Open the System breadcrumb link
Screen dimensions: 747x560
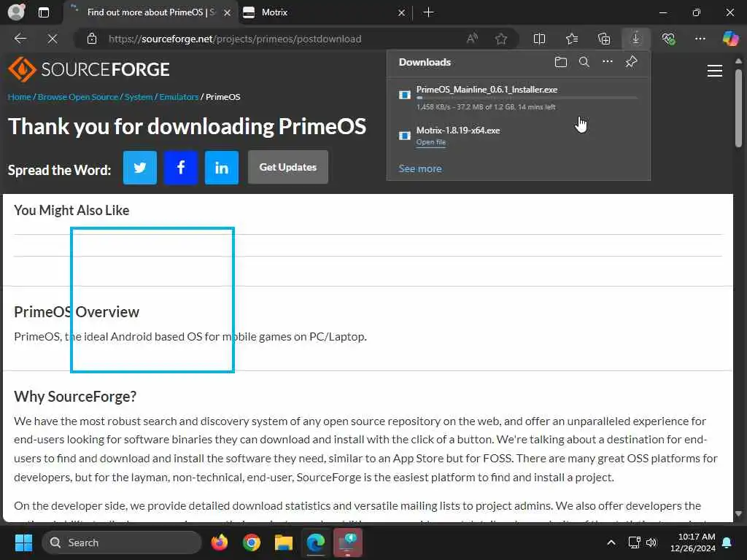click(139, 97)
